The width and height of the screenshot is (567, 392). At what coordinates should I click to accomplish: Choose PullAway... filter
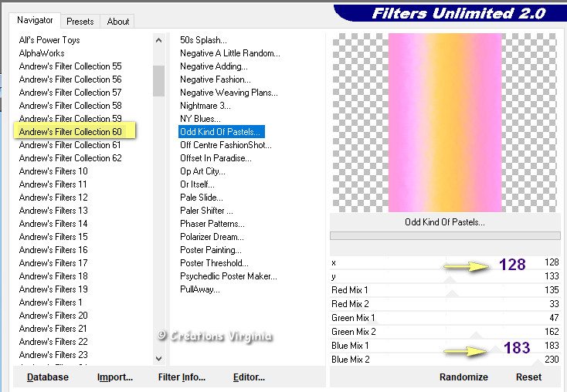pyautogui.click(x=199, y=289)
